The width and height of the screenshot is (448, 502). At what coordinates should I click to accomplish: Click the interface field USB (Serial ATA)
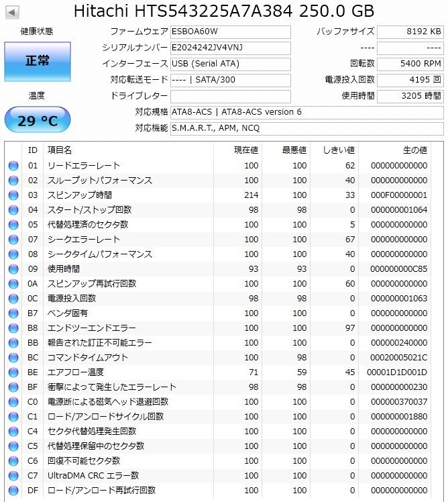pyautogui.click(x=231, y=64)
